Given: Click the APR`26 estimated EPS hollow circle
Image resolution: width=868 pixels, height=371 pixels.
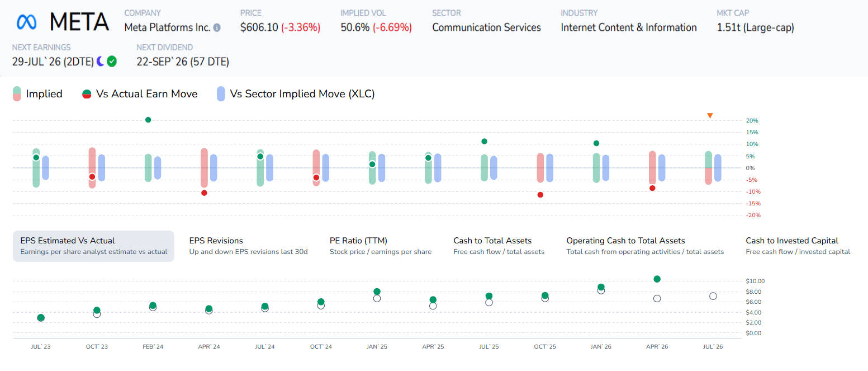Looking at the screenshot, I should 657,298.
